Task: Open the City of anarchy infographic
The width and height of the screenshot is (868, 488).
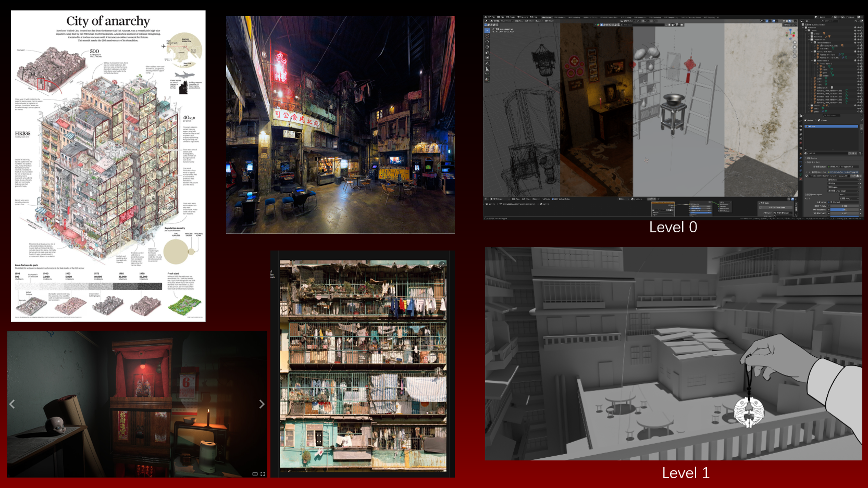Action: click(x=108, y=166)
